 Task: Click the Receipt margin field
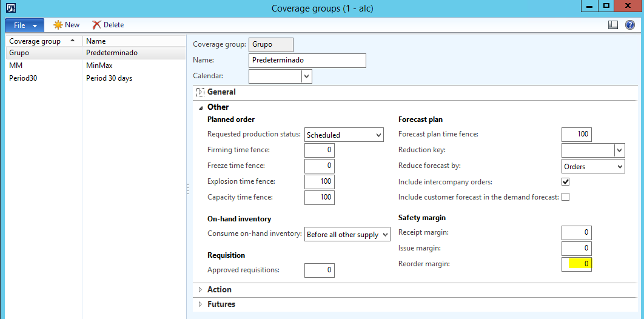577,232
